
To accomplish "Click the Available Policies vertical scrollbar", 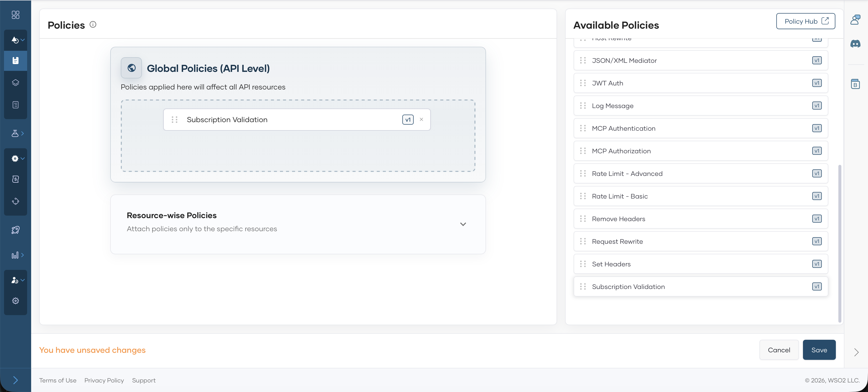I will click(x=839, y=243).
